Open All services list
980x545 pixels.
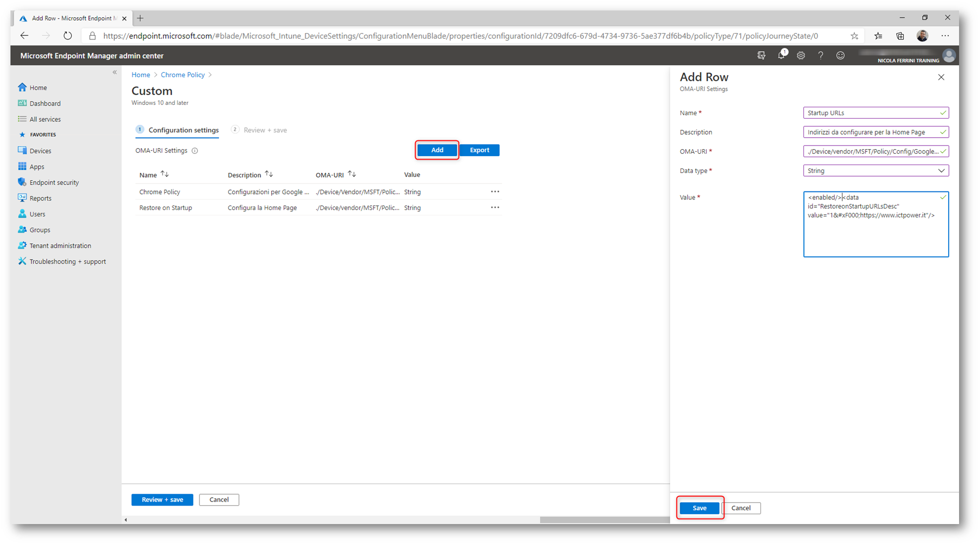[45, 119]
